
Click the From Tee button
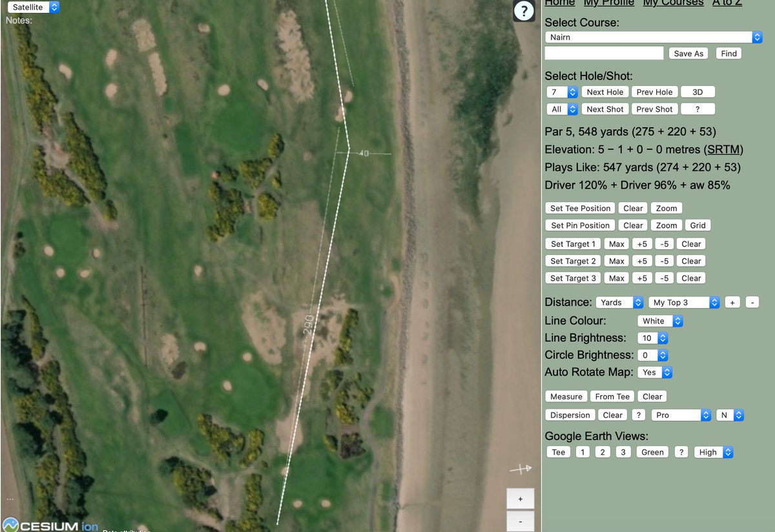(x=612, y=396)
